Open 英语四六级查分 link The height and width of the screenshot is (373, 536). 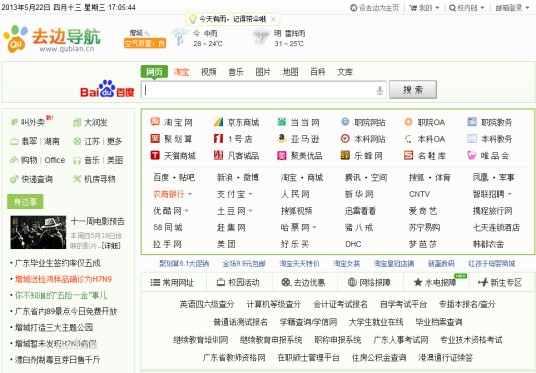click(x=207, y=304)
